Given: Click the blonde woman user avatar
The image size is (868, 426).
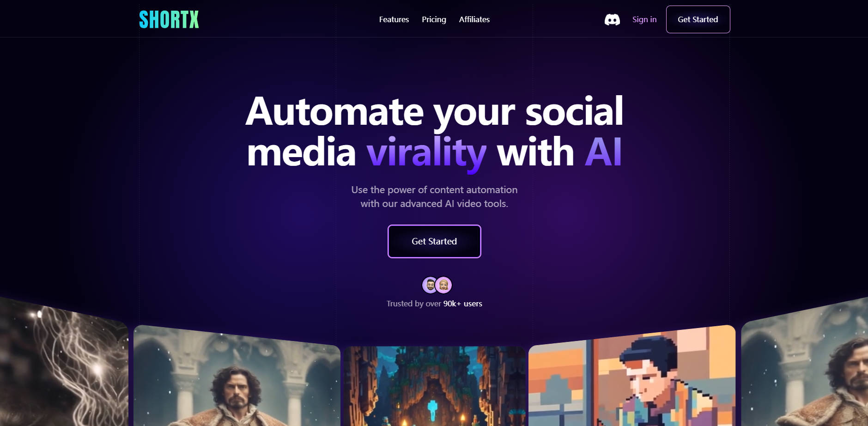Looking at the screenshot, I should [x=443, y=285].
